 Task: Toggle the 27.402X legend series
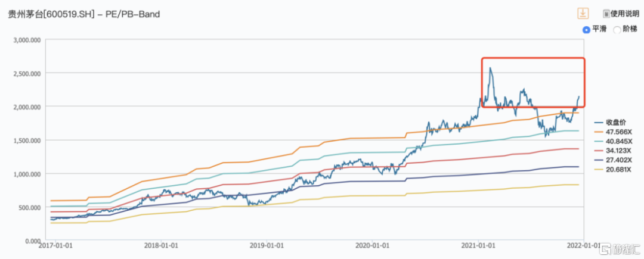[613, 160]
